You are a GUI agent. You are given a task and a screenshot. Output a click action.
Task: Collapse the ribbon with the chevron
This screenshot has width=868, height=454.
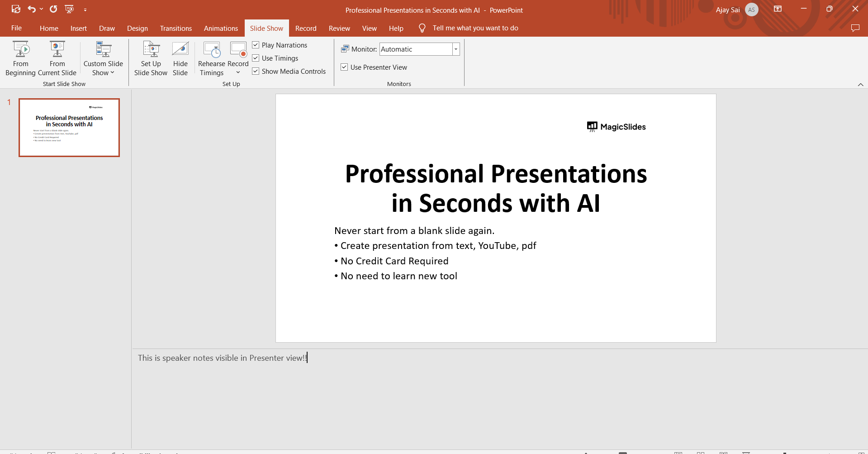860,85
